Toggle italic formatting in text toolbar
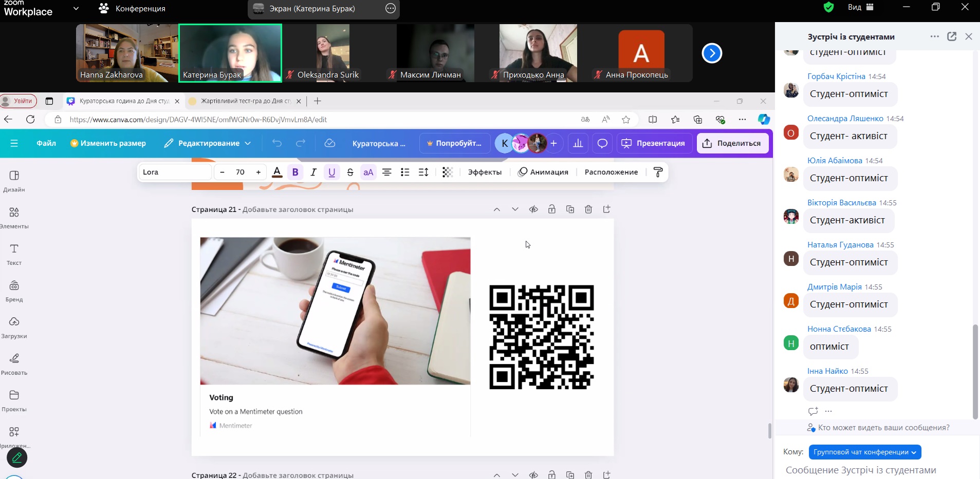The image size is (980, 479). point(313,172)
